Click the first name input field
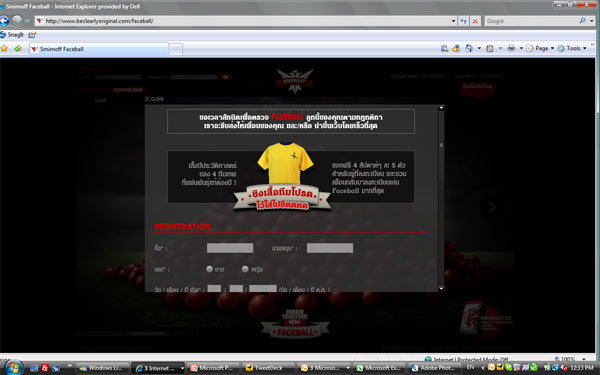 [230, 248]
